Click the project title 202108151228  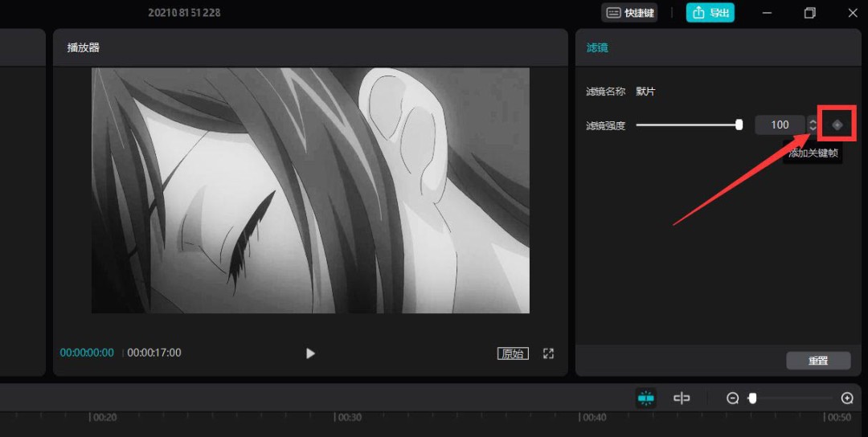point(184,13)
